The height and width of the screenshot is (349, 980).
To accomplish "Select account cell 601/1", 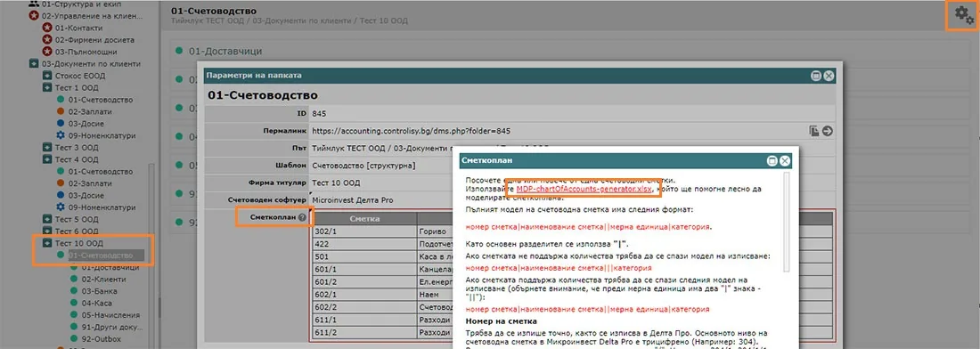I will [364, 270].
